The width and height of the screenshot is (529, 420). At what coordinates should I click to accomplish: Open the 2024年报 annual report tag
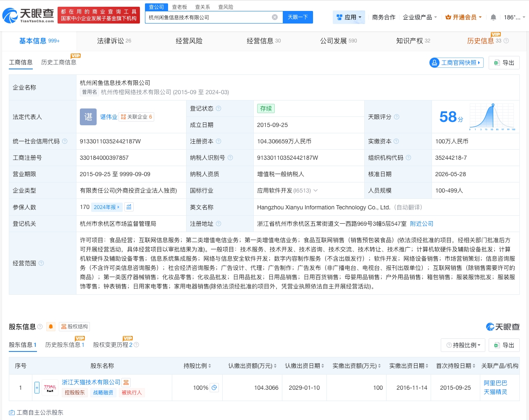coord(107,207)
